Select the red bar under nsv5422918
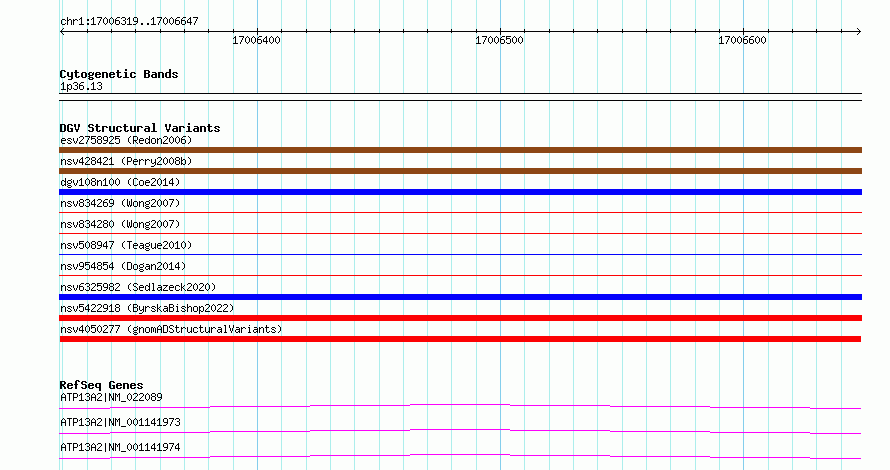 [460, 318]
